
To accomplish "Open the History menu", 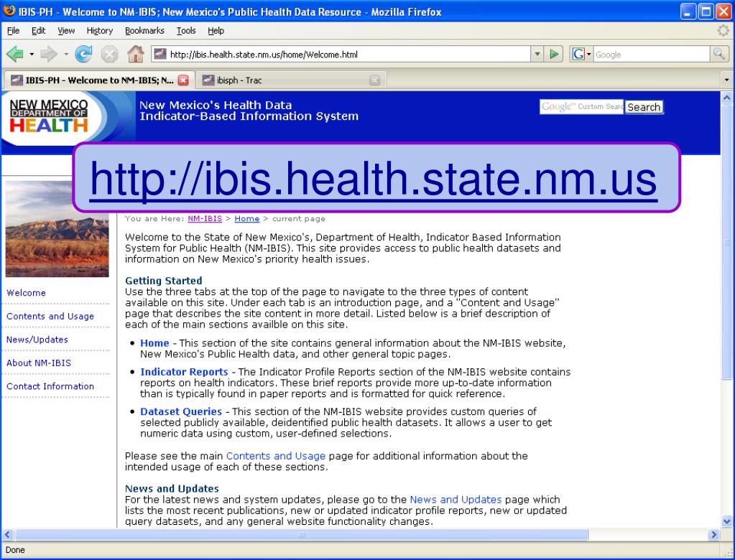I will tap(100, 30).
